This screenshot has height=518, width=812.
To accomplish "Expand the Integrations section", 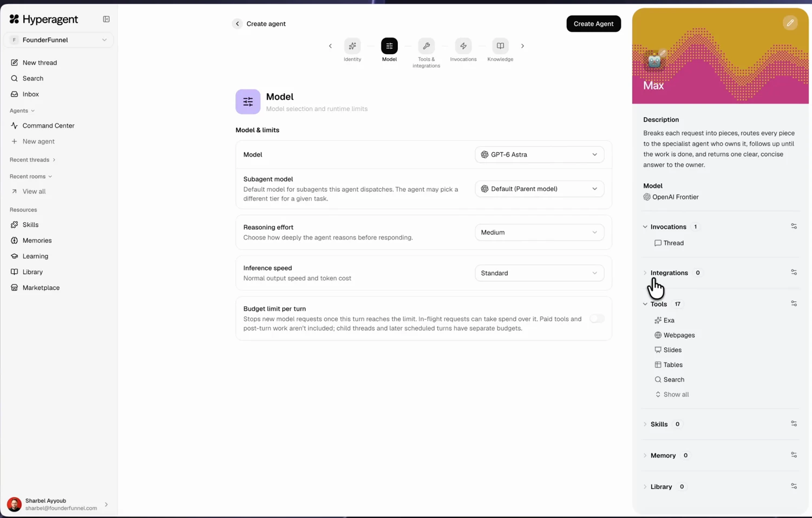I will [x=669, y=273].
